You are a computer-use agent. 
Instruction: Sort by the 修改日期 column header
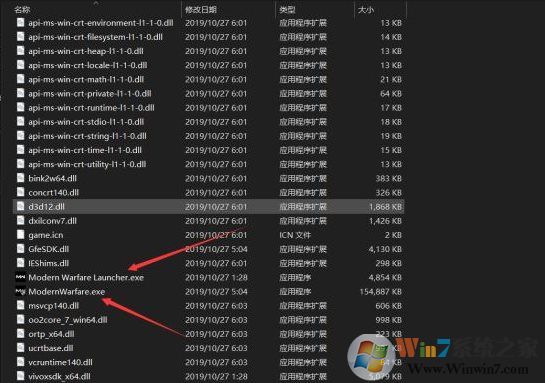click(201, 9)
